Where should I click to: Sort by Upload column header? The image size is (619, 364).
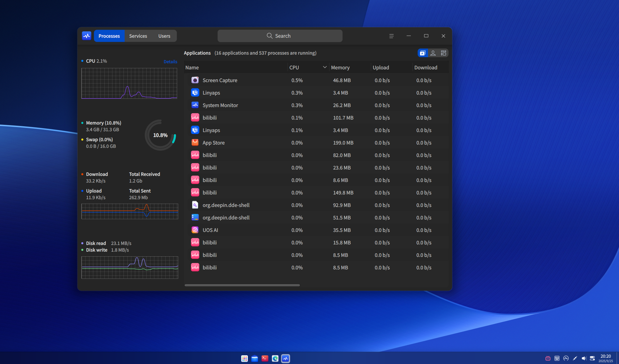click(391, 67)
